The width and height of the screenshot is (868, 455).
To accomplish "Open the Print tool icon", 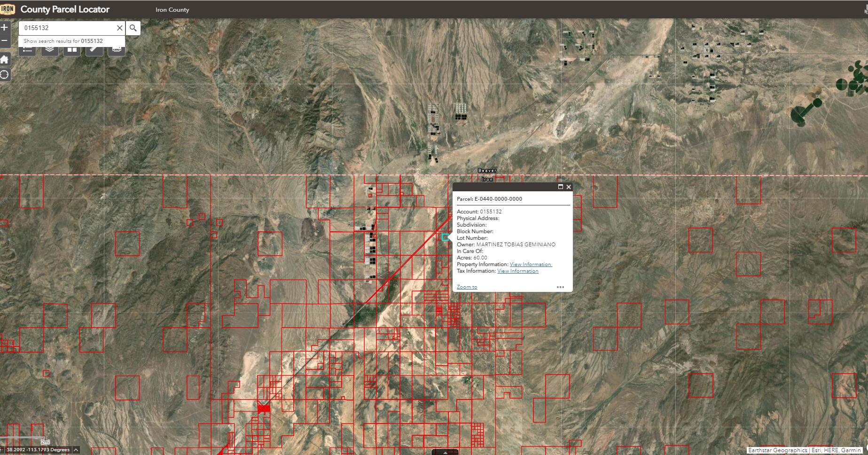I will click(117, 50).
